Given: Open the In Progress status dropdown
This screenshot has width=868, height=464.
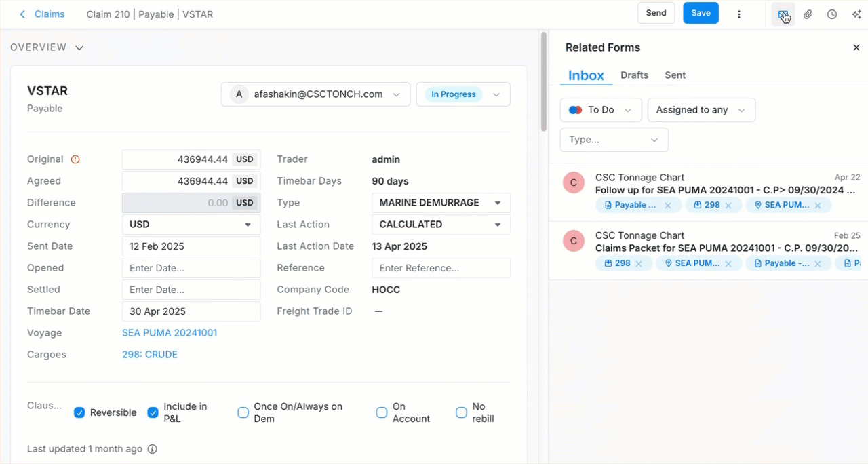Looking at the screenshot, I should 463,94.
